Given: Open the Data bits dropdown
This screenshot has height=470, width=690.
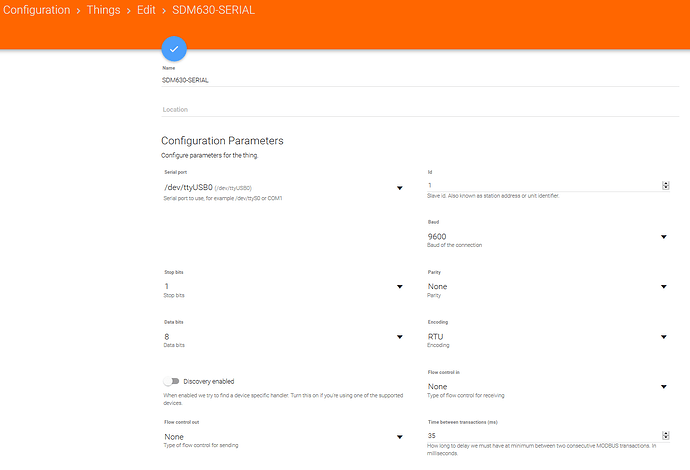Looking at the screenshot, I should pos(282,337).
